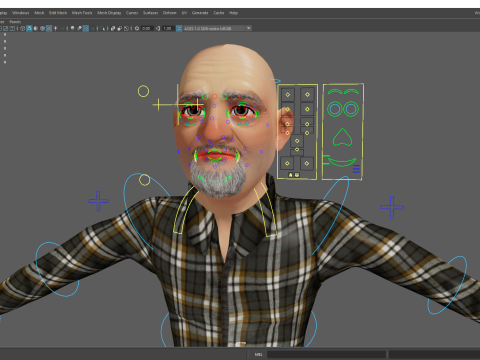This screenshot has height=360, width=480.
Task: Toggle depth of field icon
Action: point(92,28)
